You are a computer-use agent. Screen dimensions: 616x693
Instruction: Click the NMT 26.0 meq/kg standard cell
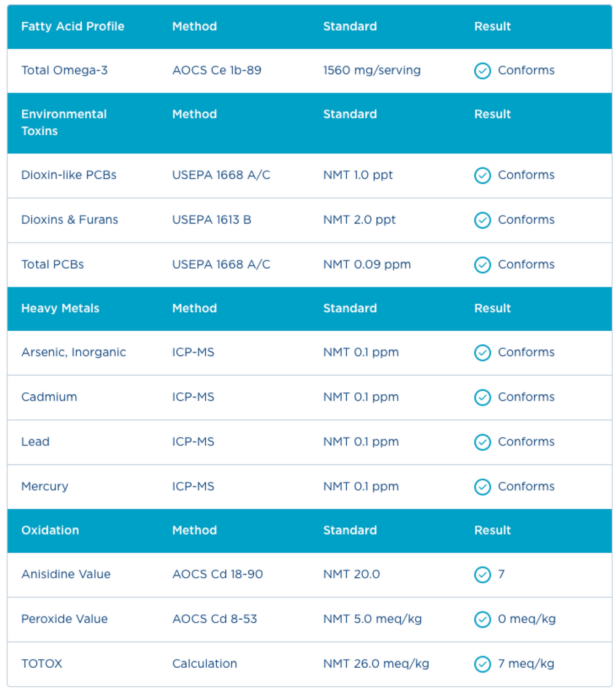[376, 663]
